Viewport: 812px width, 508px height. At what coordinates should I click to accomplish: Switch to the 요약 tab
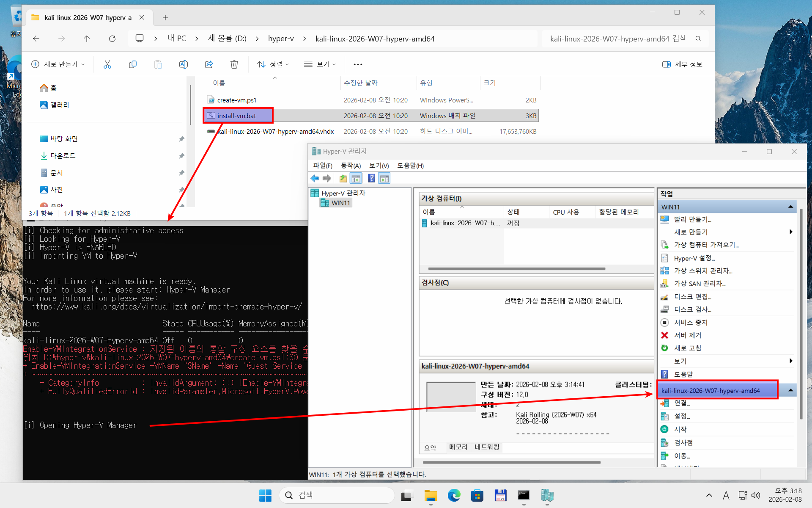[430, 447]
